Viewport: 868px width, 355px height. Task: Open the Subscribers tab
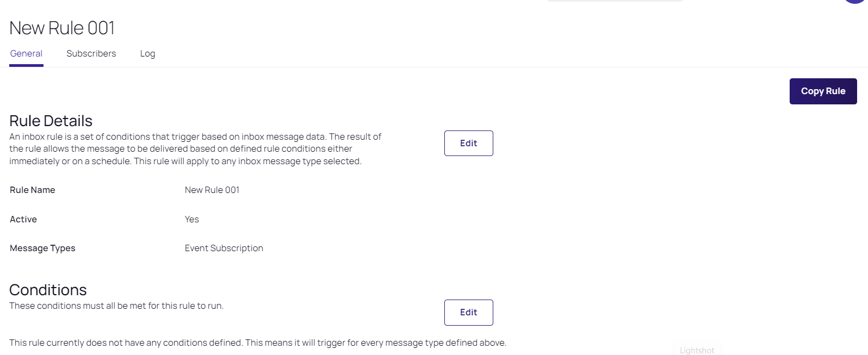coord(91,54)
